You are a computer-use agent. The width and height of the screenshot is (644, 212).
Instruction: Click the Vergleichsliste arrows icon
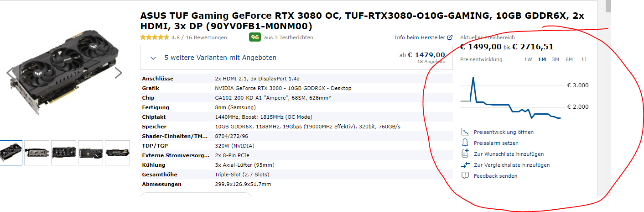tap(465, 165)
